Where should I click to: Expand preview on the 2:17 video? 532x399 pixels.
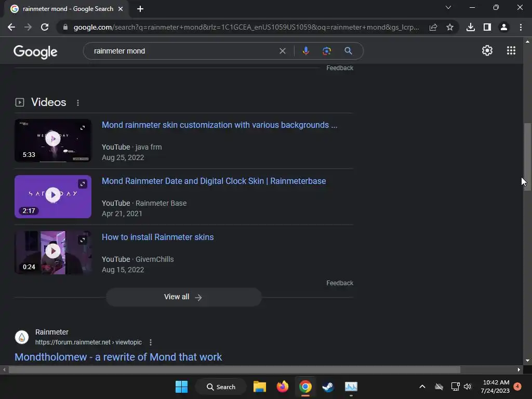coord(83,184)
